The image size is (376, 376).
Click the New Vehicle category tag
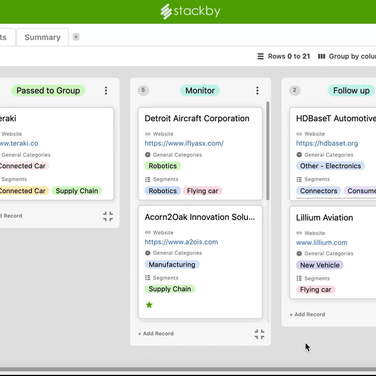(x=320, y=265)
